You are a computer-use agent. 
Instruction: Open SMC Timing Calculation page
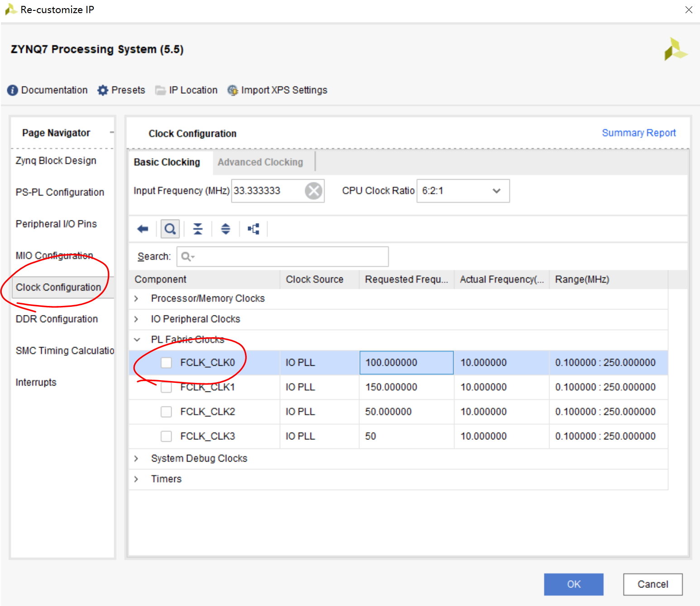[65, 351]
